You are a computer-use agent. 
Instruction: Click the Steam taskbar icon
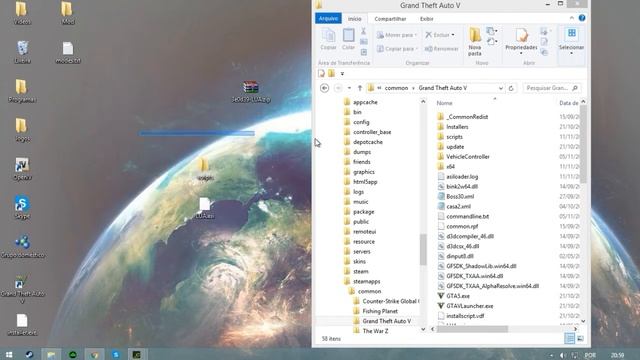tap(29, 355)
